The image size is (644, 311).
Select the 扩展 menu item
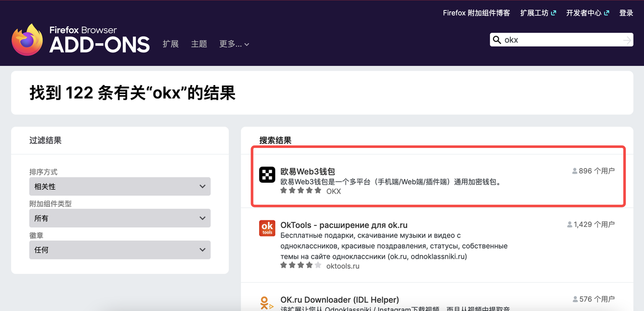point(171,44)
